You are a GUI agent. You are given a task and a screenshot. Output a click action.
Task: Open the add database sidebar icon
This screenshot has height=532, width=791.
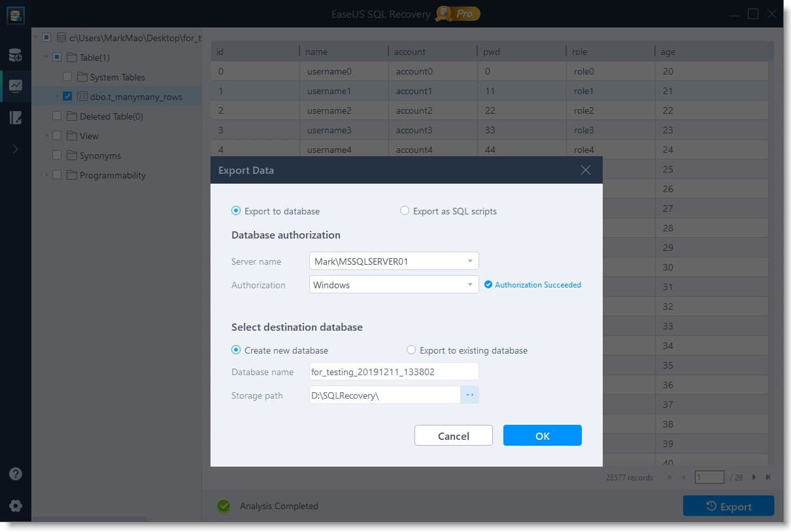point(16,55)
